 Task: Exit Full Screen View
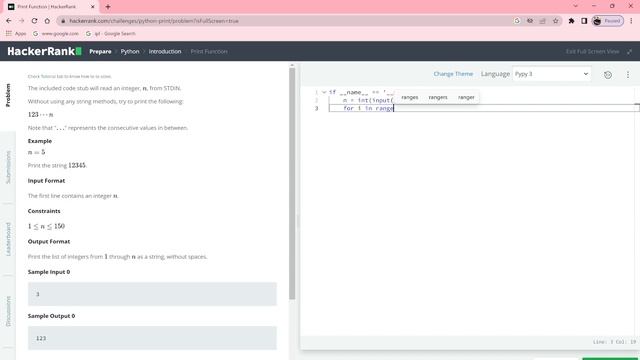592,51
